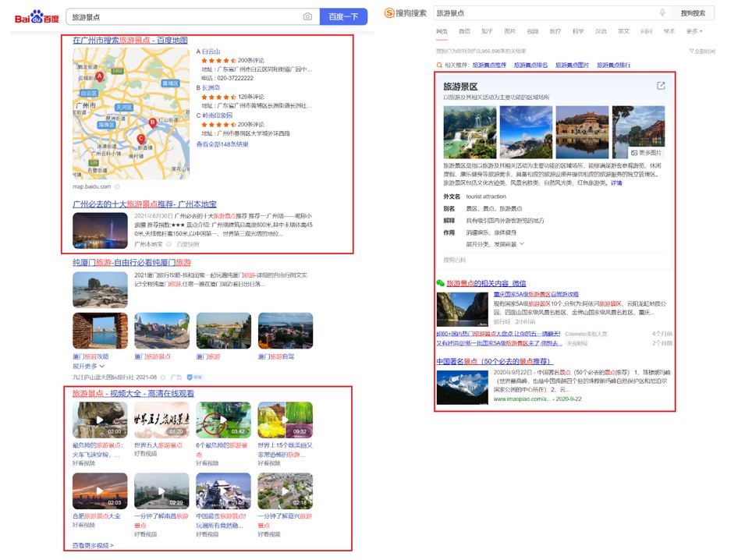Switch to Sogou 知乎 tab
Screen dimensions: 738x560
click(487, 31)
